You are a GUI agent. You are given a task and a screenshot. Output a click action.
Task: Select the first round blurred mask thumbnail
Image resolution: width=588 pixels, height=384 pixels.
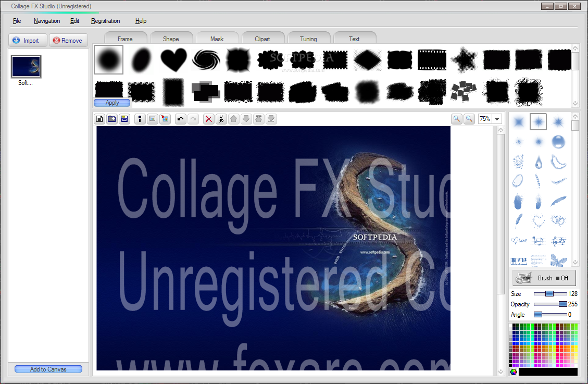point(108,59)
